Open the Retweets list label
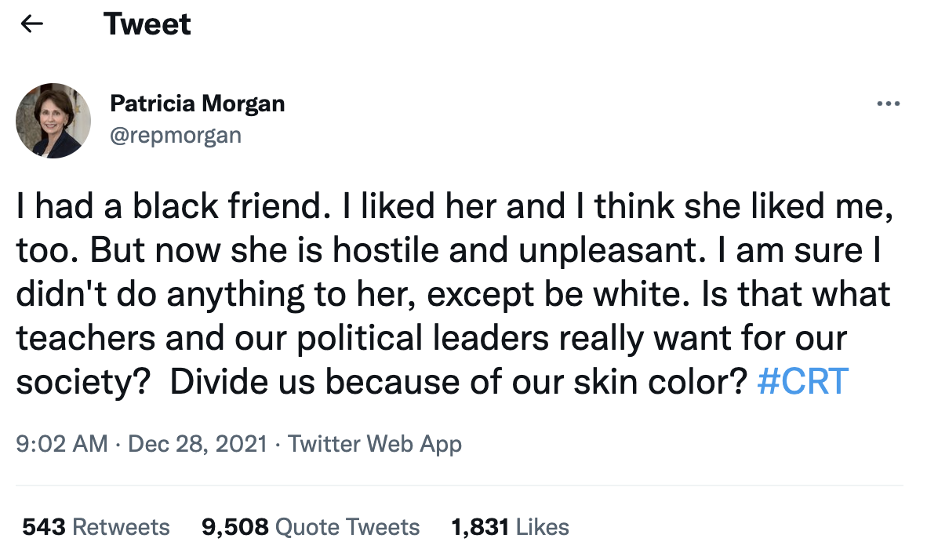 click(x=121, y=527)
